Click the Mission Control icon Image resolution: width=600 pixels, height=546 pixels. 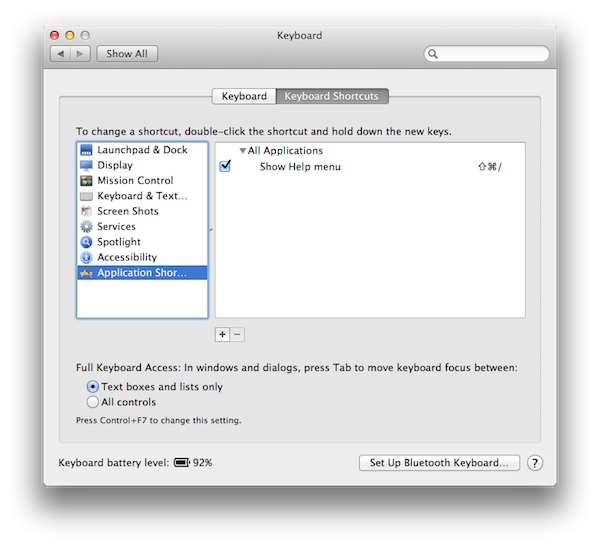[86, 181]
